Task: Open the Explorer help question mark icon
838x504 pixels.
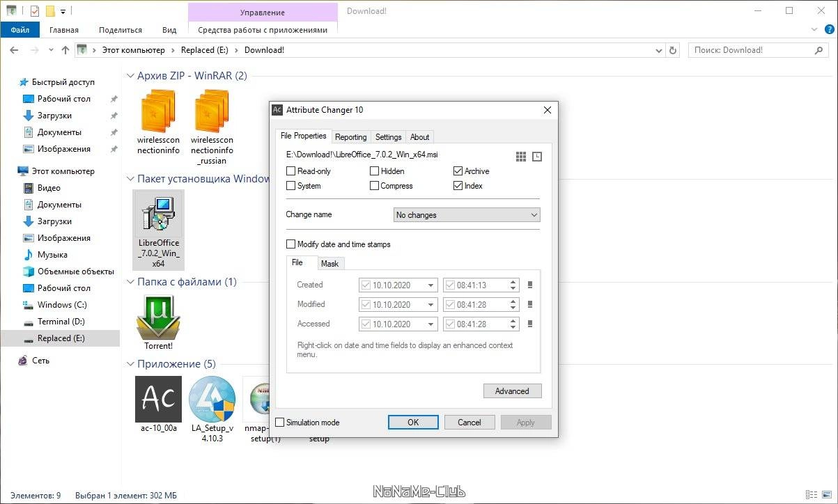Action: 828,30
